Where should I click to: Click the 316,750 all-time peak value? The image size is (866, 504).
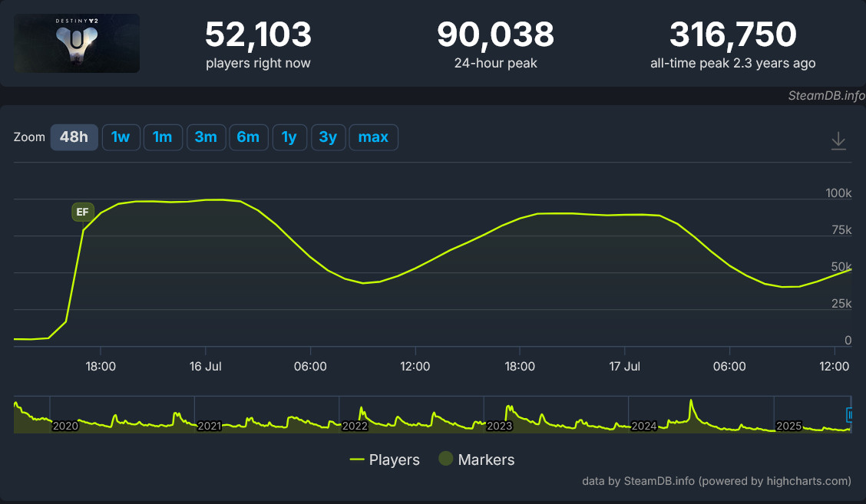(x=733, y=35)
